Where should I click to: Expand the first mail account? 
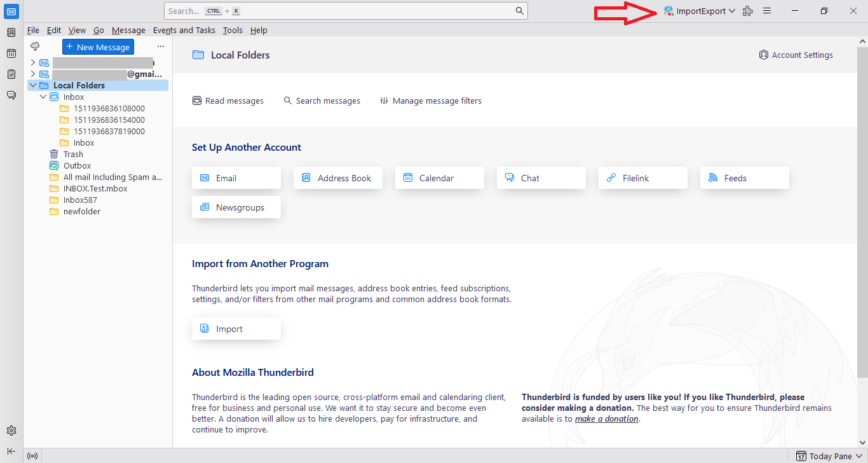(33, 62)
